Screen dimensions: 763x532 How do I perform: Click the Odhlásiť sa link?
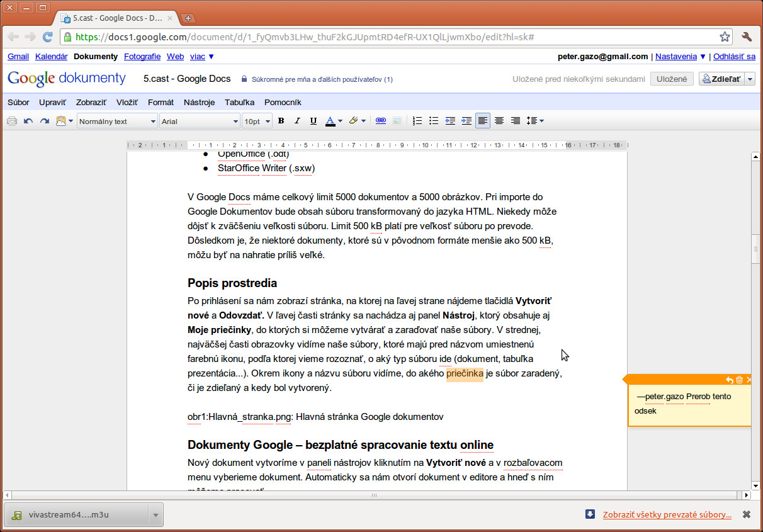point(734,56)
